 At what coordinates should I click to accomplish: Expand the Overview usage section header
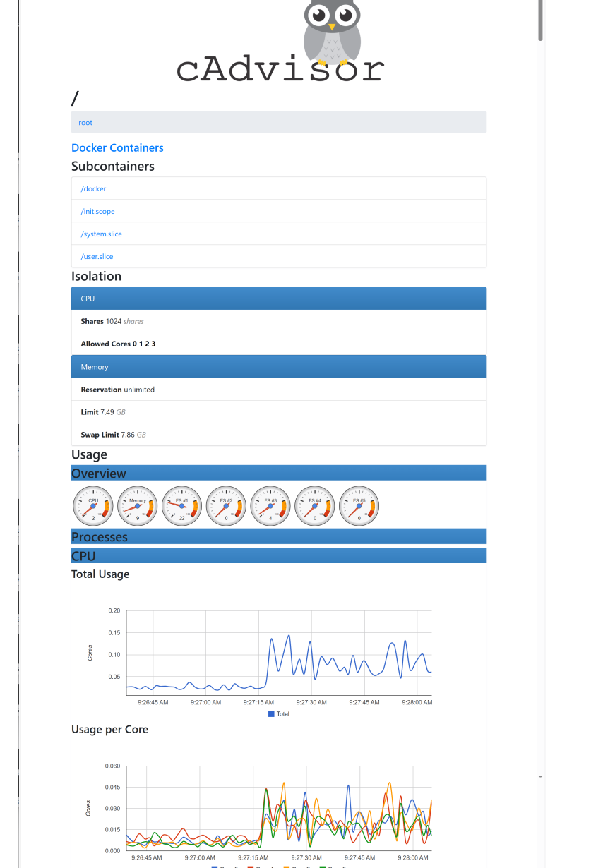click(279, 474)
